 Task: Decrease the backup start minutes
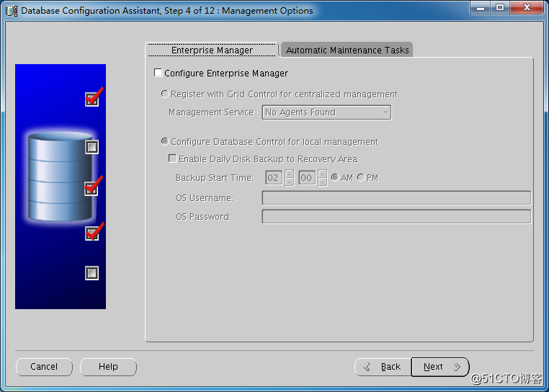(x=323, y=182)
